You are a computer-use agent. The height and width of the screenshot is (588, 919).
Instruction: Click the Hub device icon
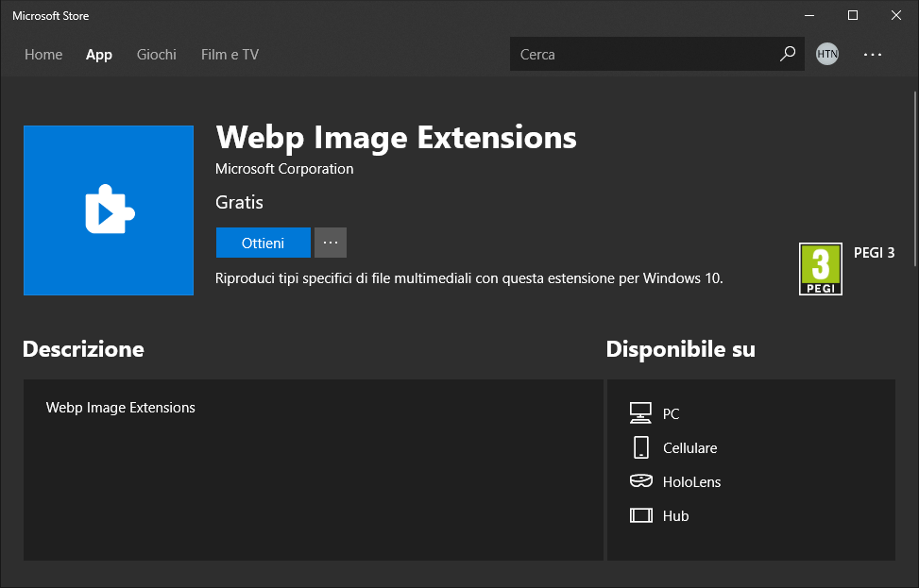tap(642, 515)
